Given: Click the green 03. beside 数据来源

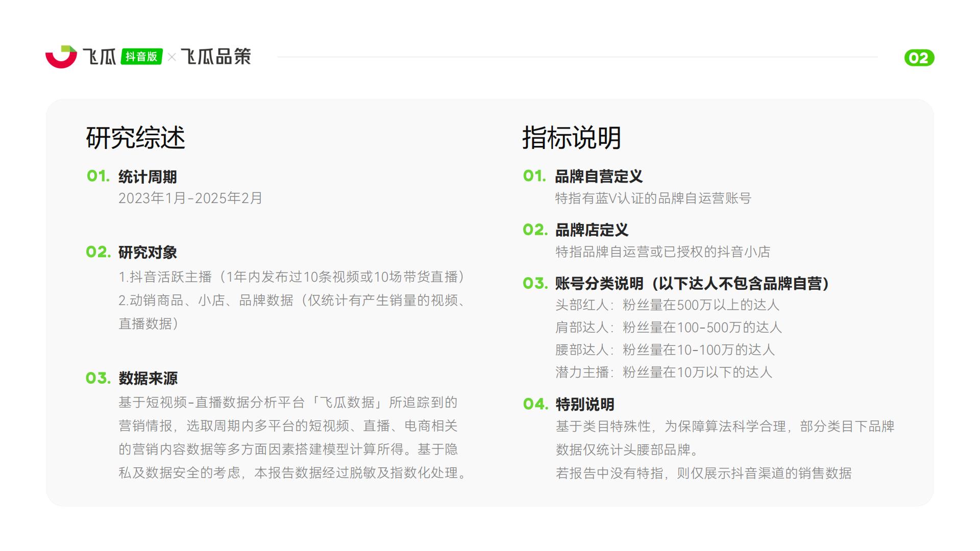Looking at the screenshot, I should pos(99,378).
